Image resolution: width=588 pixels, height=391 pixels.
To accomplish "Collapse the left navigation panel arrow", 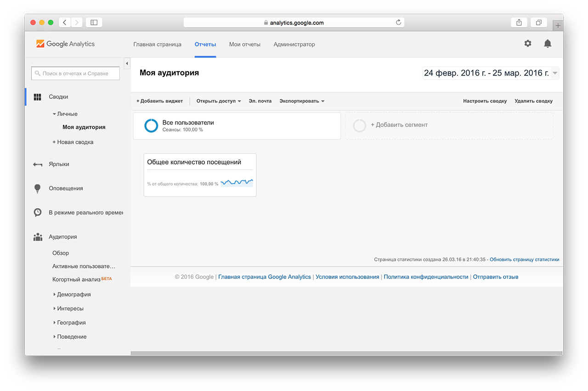I will [127, 63].
